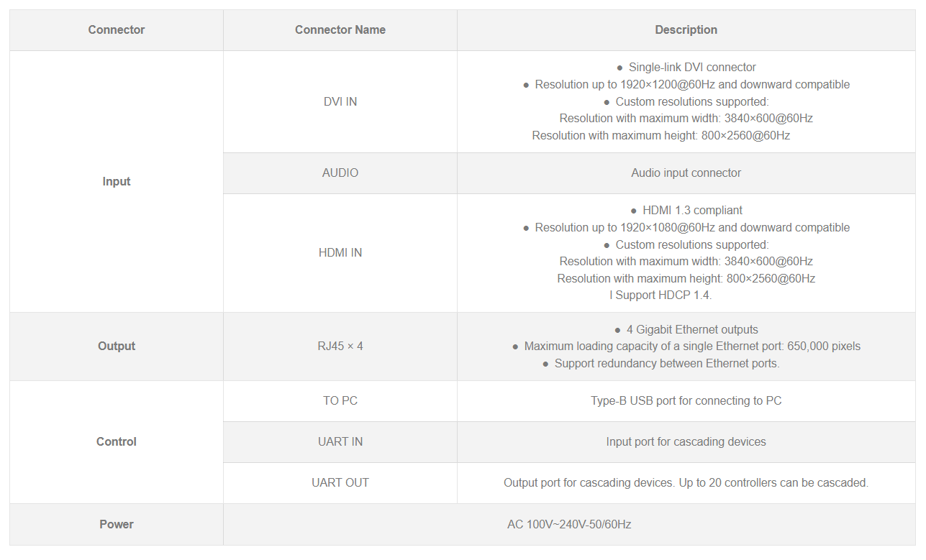Select the "Control" connector cell
The height and width of the screenshot is (560, 926).
click(117, 442)
